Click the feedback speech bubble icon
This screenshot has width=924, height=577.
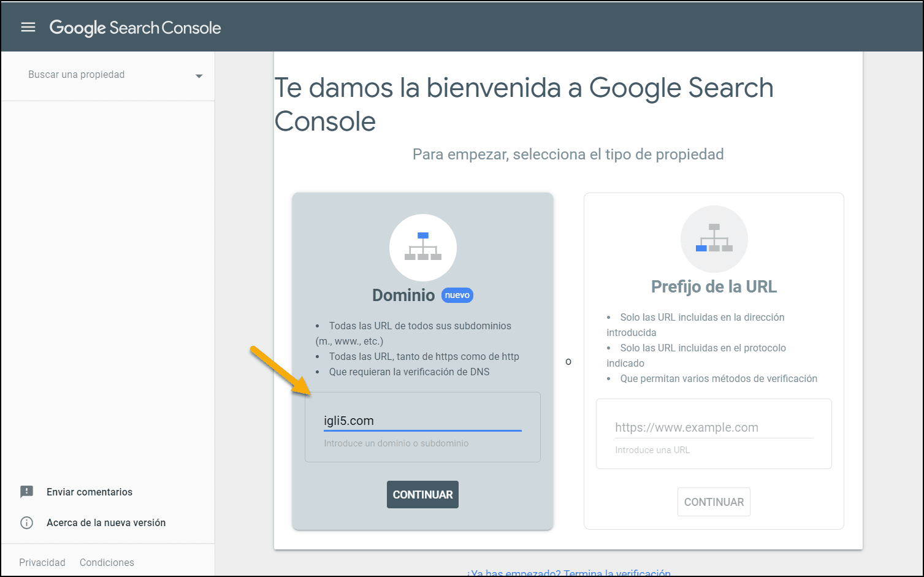[27, 492]
